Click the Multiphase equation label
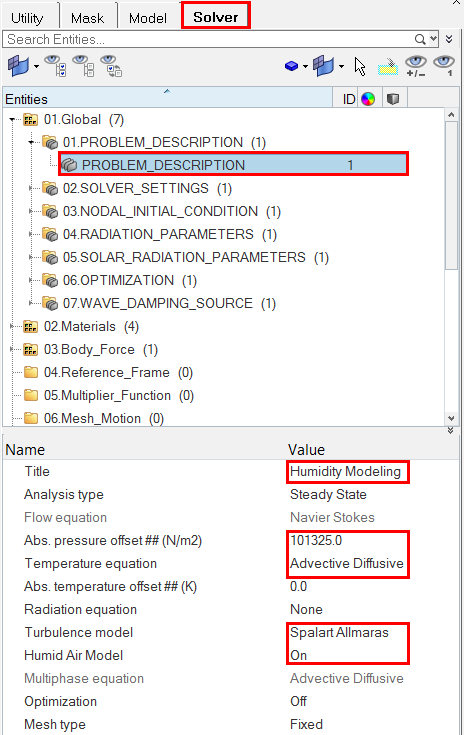This screenshot has width=464, height=735. [84, 678]
